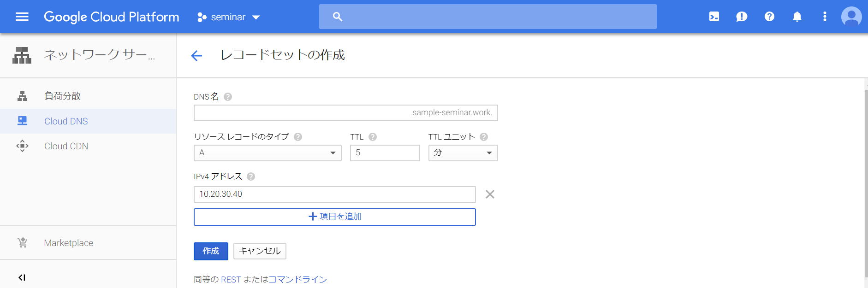Open the send feedback icon
This screenshot has width=868, height=288.
click(x=742, y=17)
